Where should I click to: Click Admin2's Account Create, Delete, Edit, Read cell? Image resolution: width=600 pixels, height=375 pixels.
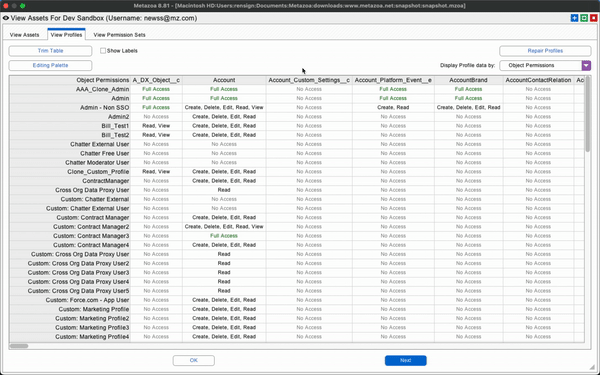[224, 117]
